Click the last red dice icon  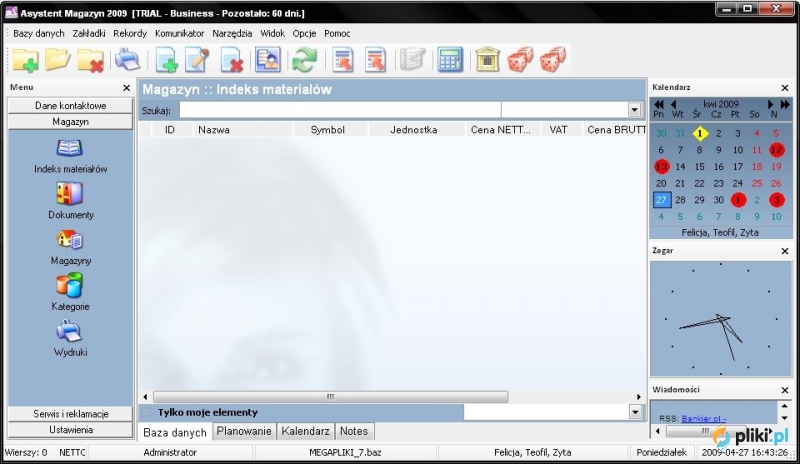click(x=553, y=59)
